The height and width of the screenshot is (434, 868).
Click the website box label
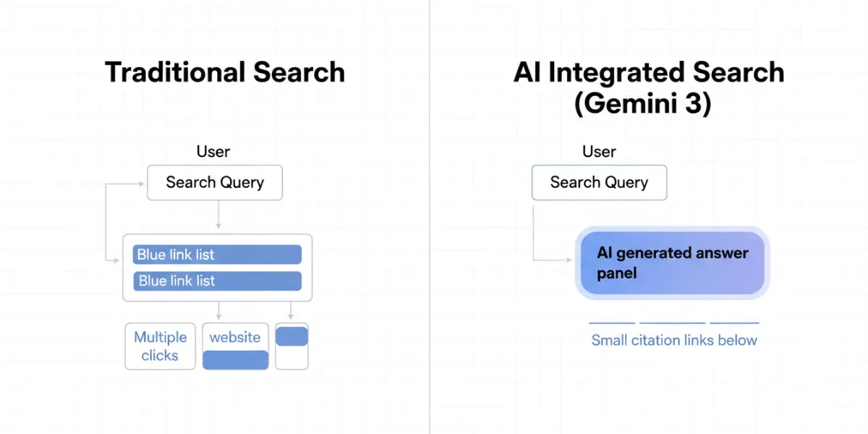[x=235, y=337]
